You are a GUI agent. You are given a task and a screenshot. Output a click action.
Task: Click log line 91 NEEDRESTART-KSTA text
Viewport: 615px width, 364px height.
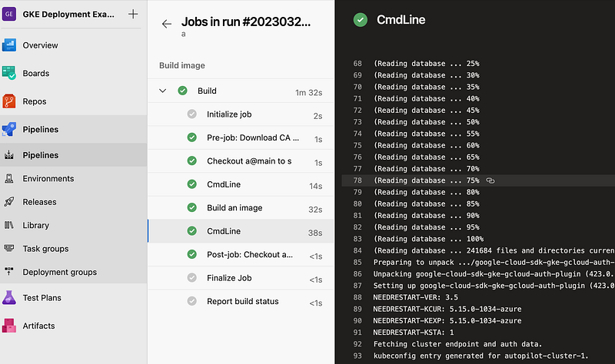[414, 333]
